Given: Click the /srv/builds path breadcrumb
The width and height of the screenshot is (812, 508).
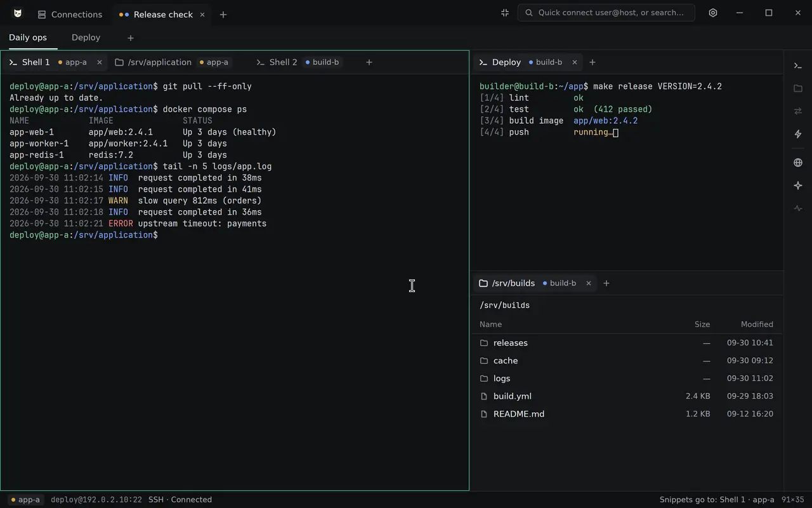Looking at the screenshot, I should pyautogui.click(x=504, y=305).
